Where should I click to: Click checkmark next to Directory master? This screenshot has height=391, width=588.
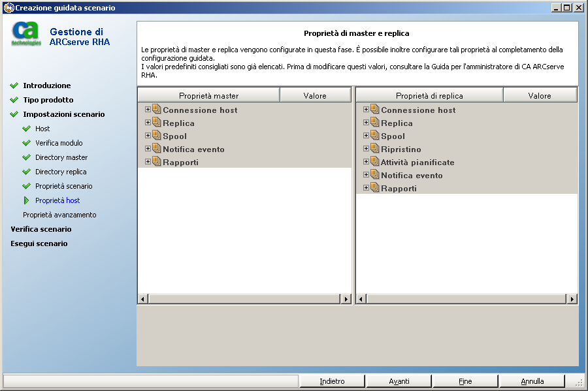(27, 157)
